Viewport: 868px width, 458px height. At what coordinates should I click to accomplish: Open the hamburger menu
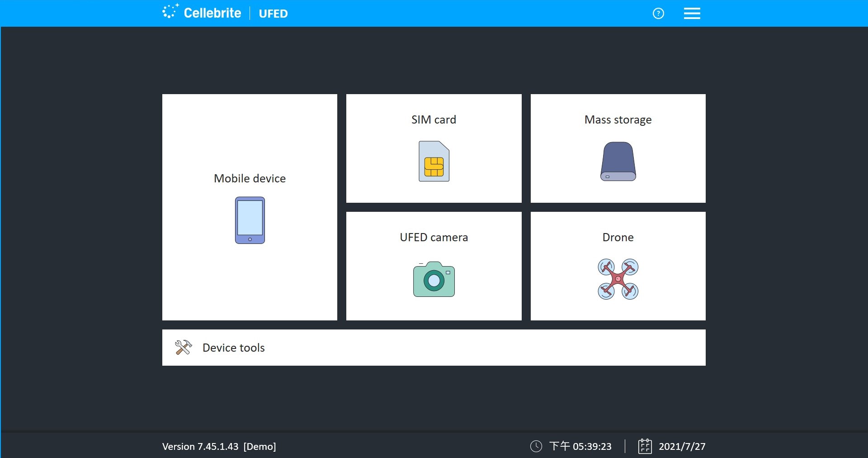692,14
